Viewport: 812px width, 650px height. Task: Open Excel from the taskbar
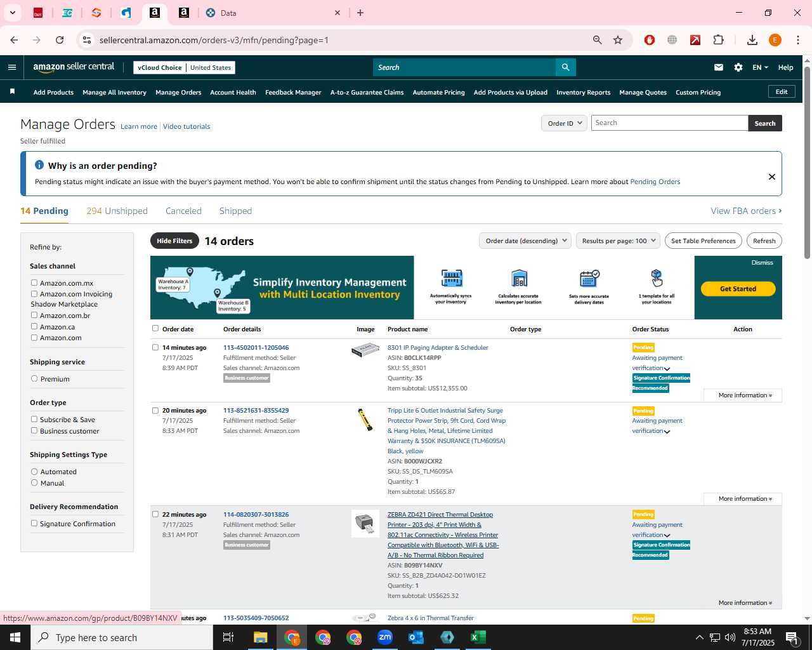click(478, 637)
